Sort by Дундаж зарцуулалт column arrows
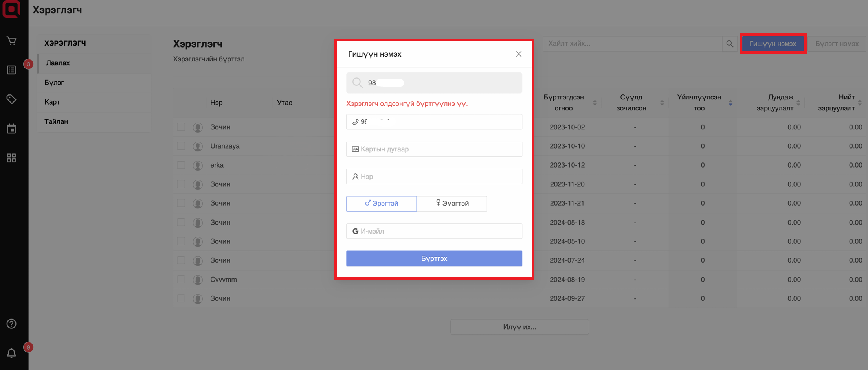This screenshot has width=868, height=370. coord(798,103)
